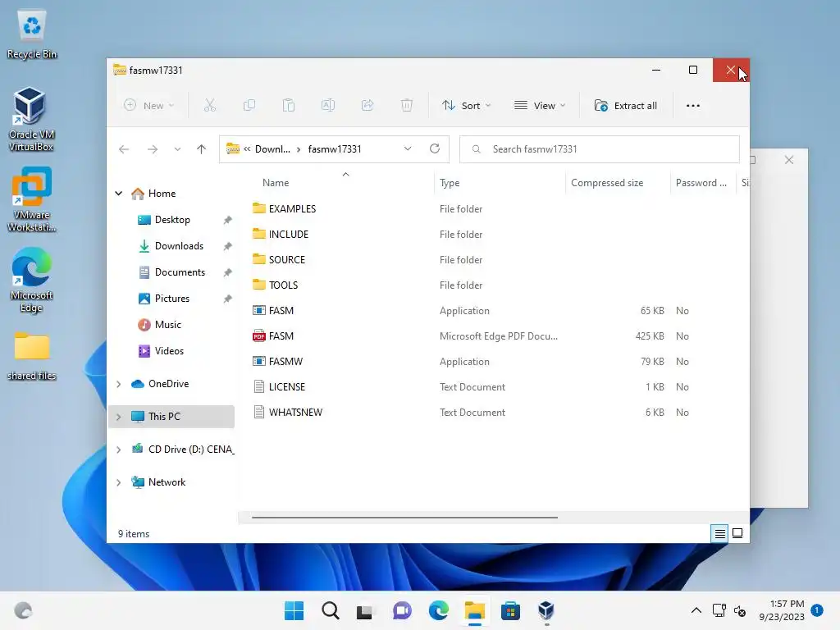Select the LICENSE text document
This screenshot has height=630, width=840.
pos(286,387)
